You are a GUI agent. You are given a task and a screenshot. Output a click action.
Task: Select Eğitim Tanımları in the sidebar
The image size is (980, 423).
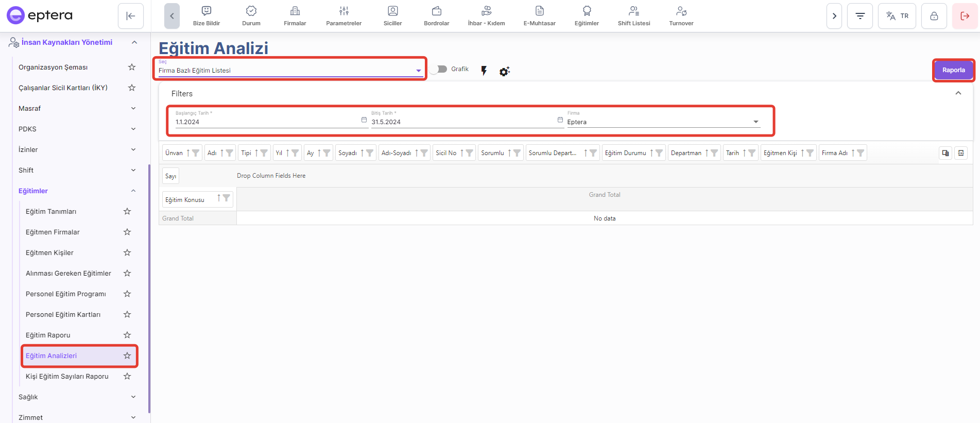coord(51,211)
